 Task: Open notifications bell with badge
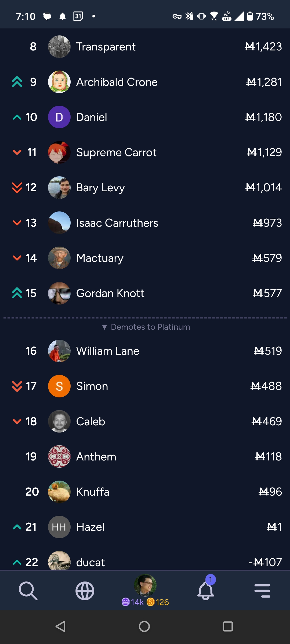click(206, 589)
